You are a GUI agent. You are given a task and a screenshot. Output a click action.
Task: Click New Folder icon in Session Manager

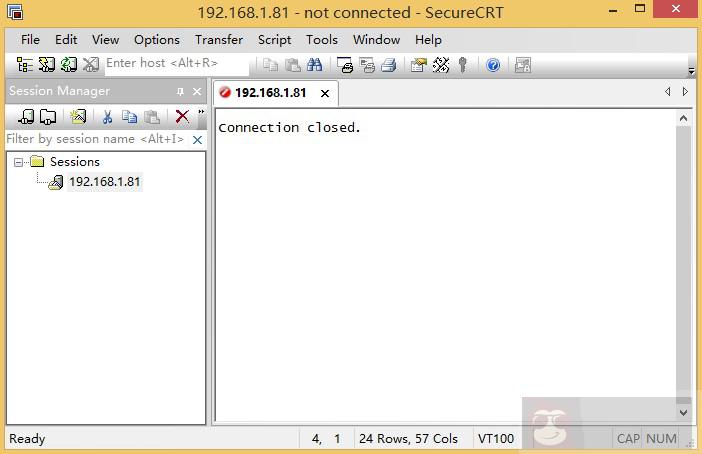48,117
